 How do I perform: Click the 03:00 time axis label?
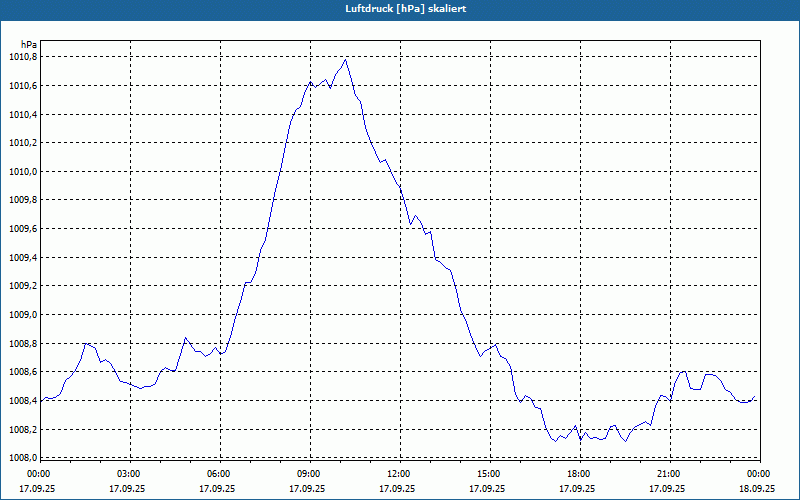click(x=130, y=474)
